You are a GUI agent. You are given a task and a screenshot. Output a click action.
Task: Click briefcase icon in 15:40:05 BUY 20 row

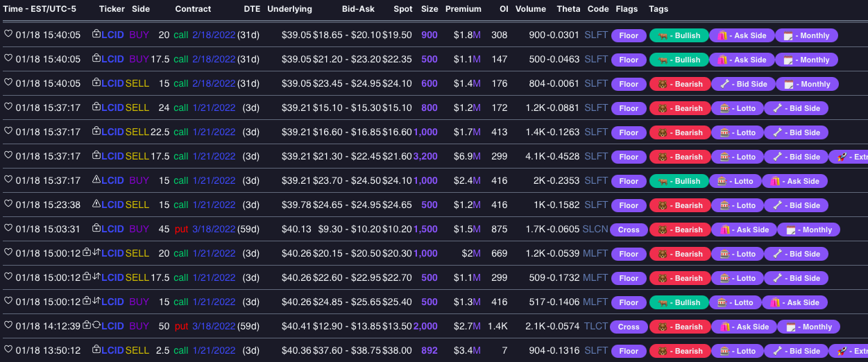click(x=96, y=34)
